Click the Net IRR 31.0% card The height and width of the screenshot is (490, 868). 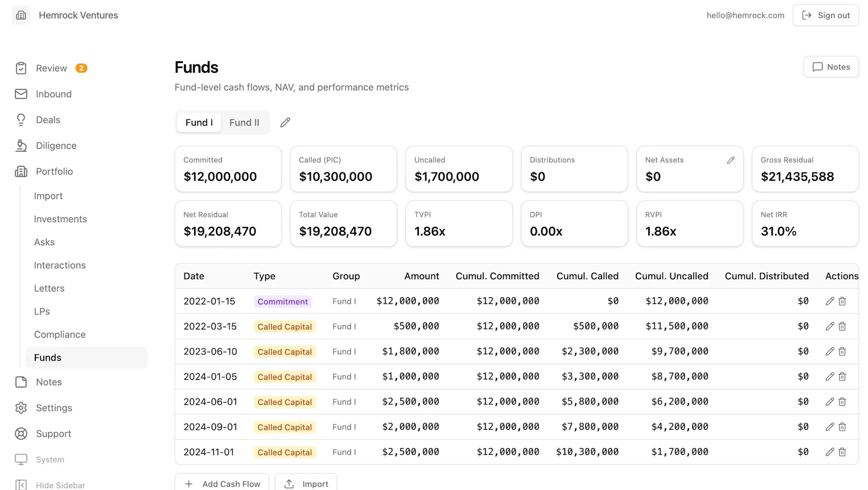pos(805,224)
